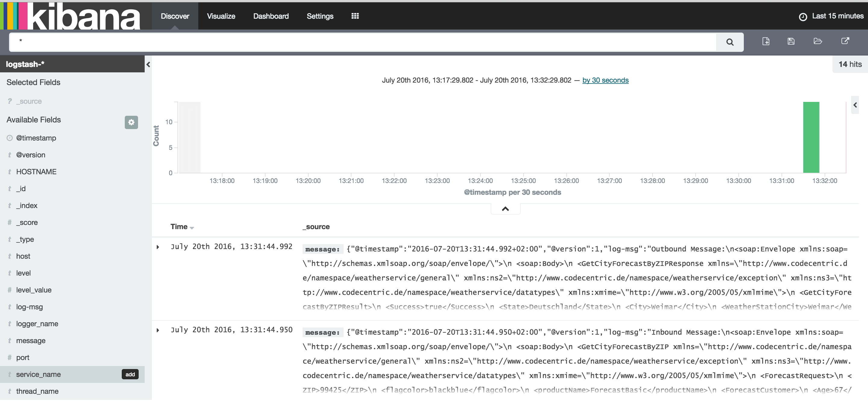The width and height of the screenshot is (868, 401).
Task: Click the Share Search external link icon
Action: 845,41
